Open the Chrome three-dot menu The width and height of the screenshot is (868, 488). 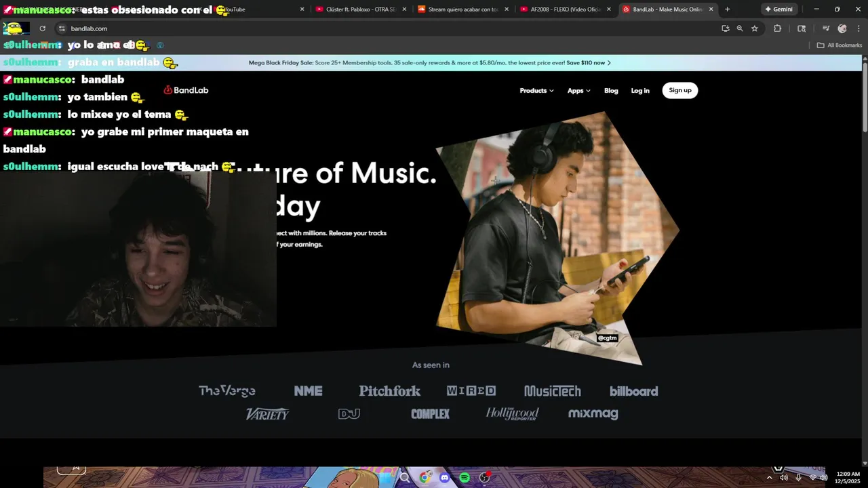tap(857, 28)
